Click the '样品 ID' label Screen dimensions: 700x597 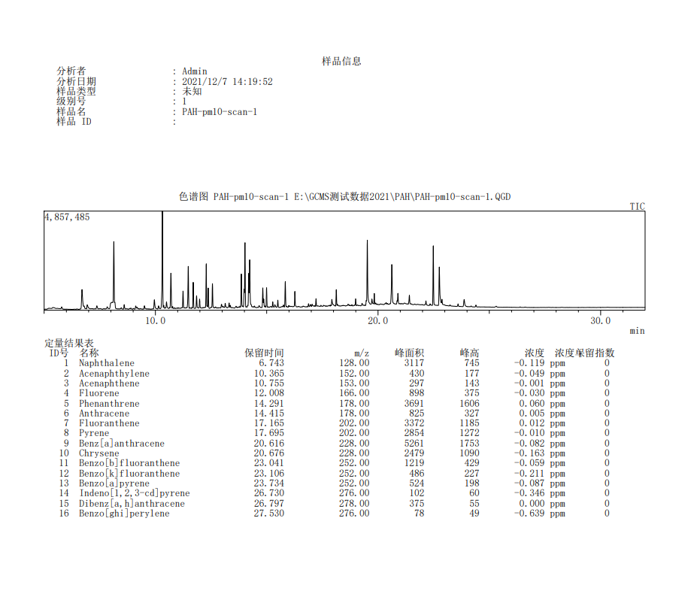pos(74,122)
